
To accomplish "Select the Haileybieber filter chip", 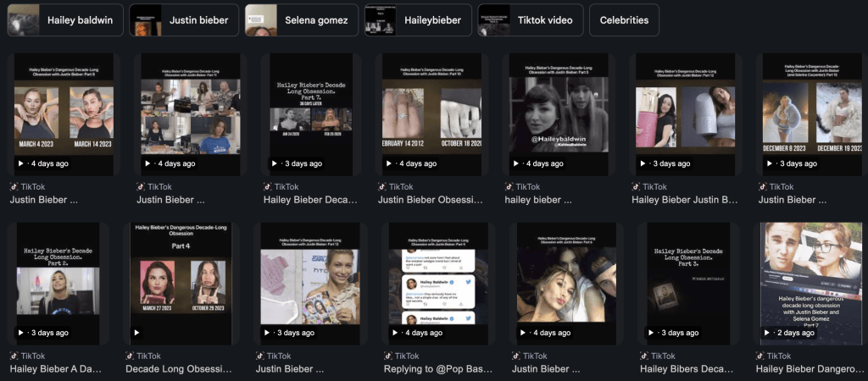I will [x=418, y=20].
